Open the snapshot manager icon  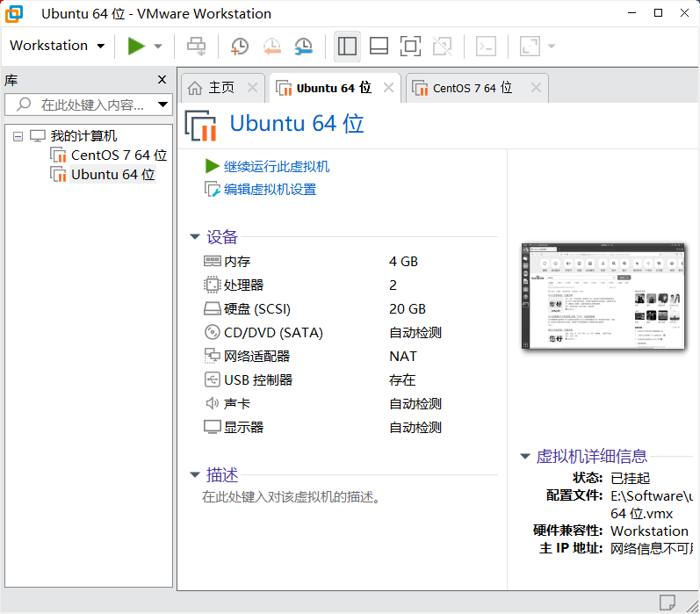coord(304,47)
